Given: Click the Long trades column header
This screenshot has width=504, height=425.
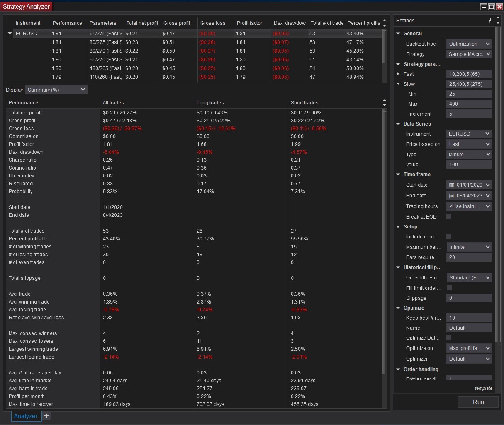Looking at the screenshot, I should pyautogui.click(x=241, y=103).
